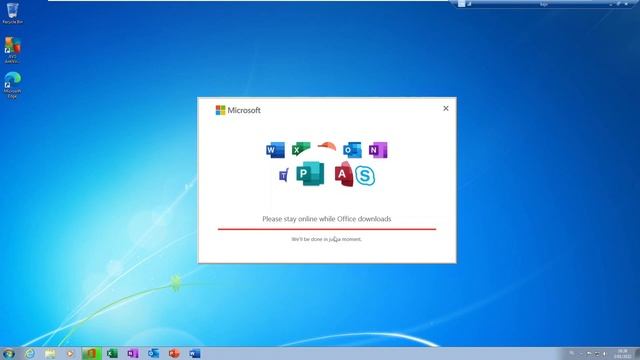Open File Explorer from the taskbar
Image resolution: width=640 pixels, height=360 pixels.
tap(50, 353)
